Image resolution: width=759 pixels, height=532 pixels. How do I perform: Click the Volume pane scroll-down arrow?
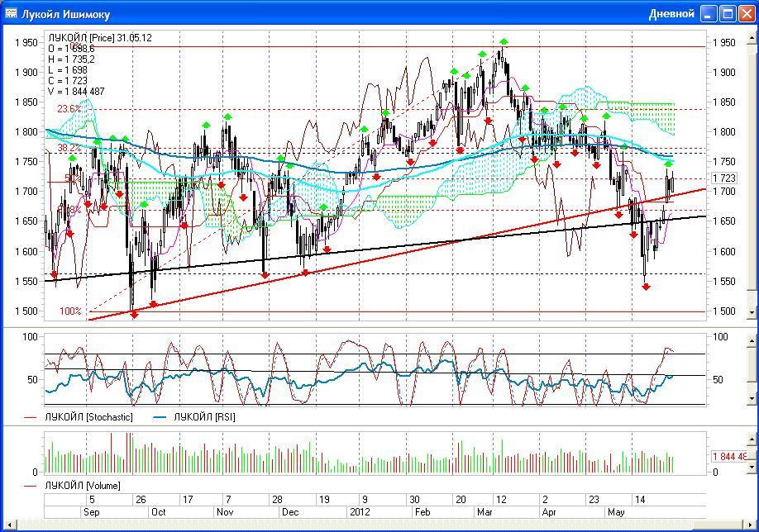point(752,467)
